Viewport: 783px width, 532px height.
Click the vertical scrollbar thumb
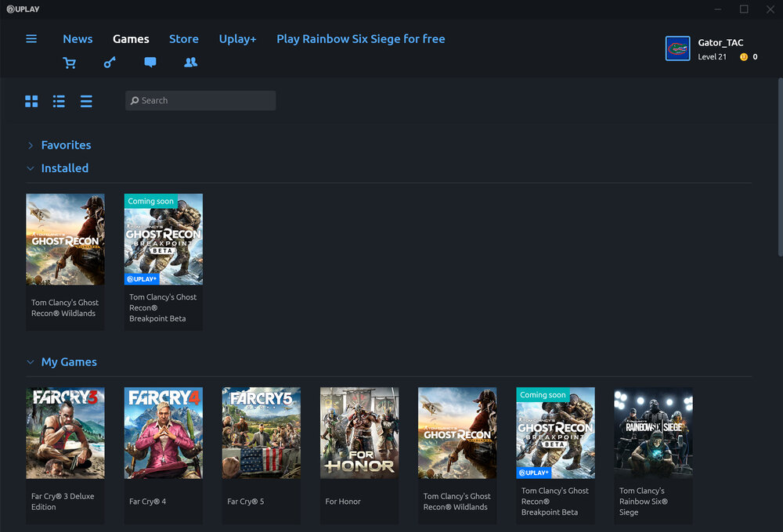[x=780, y=167]
